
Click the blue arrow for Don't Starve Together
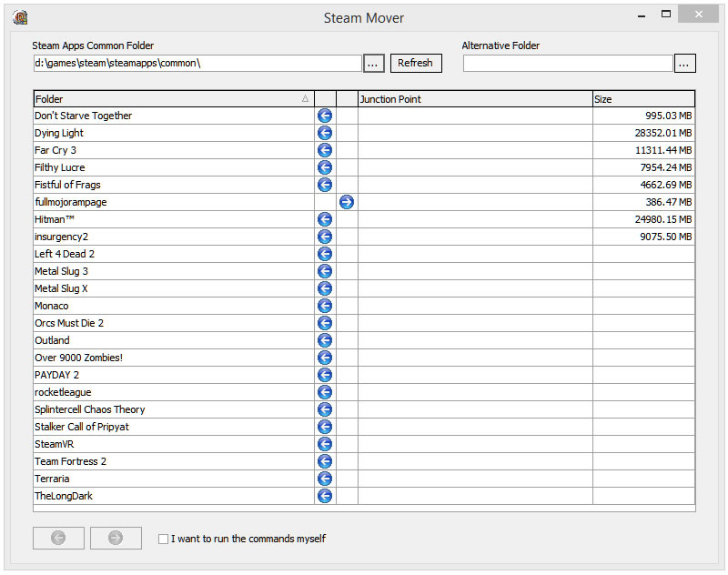(x=325, y=116)
